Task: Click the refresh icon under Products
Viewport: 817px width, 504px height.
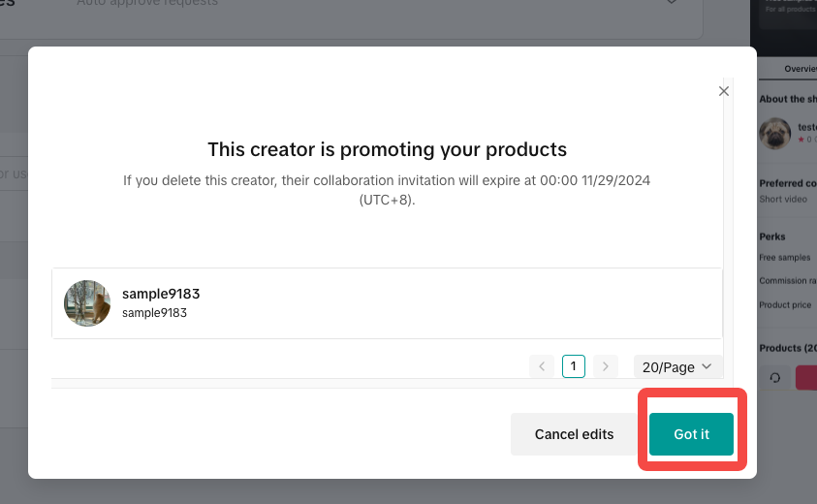Action: [x=774, y=378]
